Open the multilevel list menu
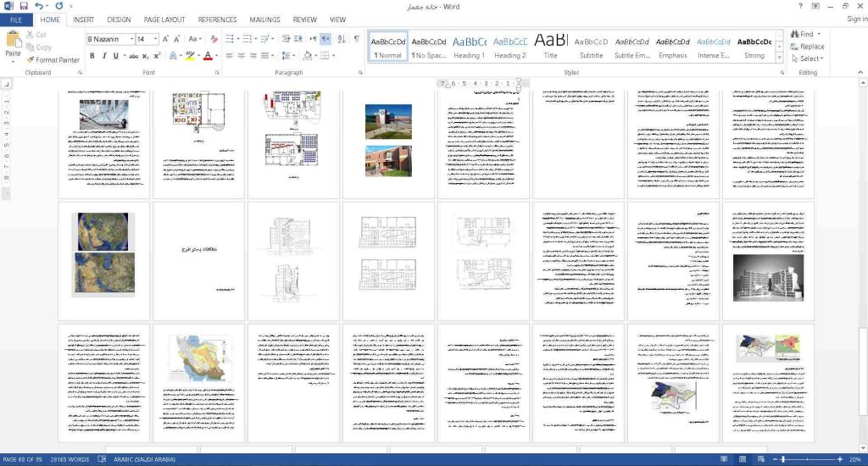868x466 pixels. [265, 39]
